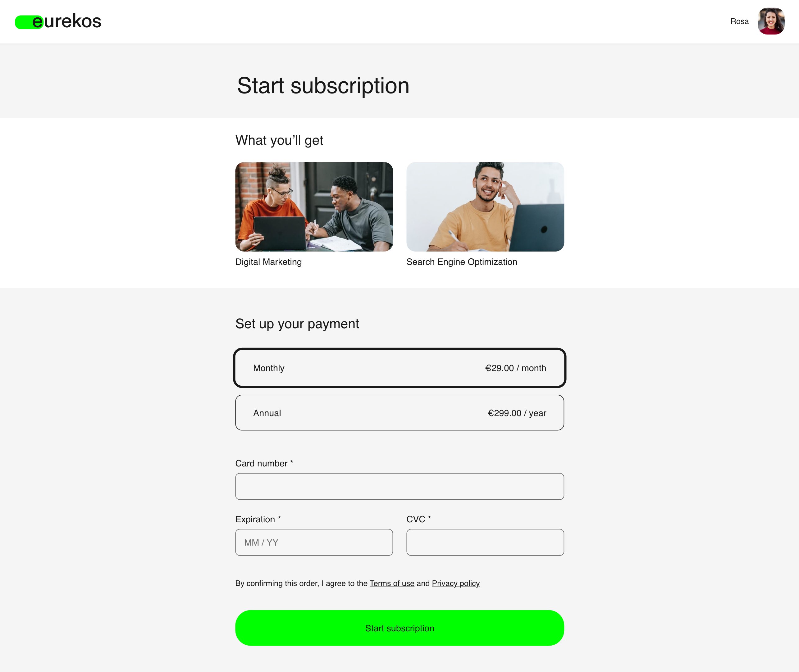Click the €29.00 / month price

515,368
